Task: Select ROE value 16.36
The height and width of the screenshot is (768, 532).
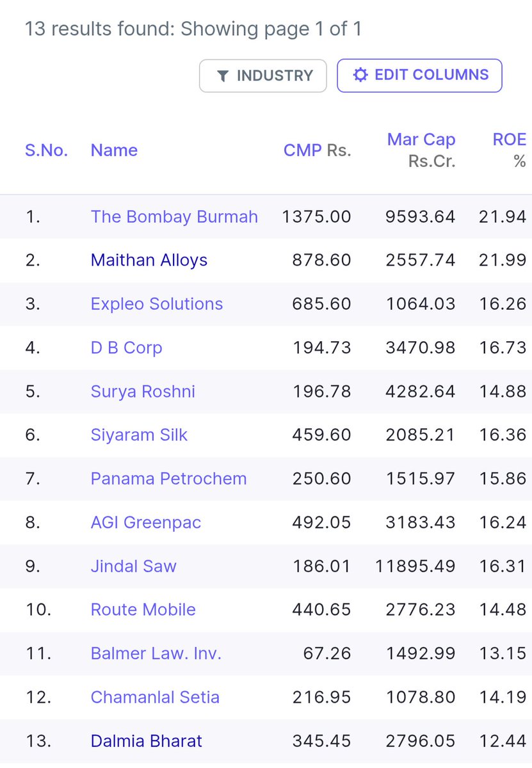Action: 503,435
